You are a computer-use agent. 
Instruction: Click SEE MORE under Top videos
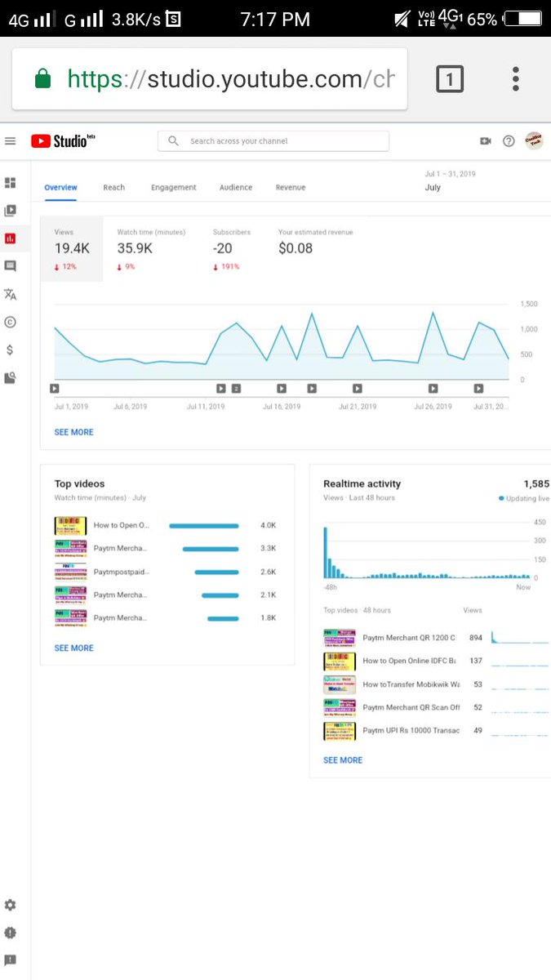point(73,648)
